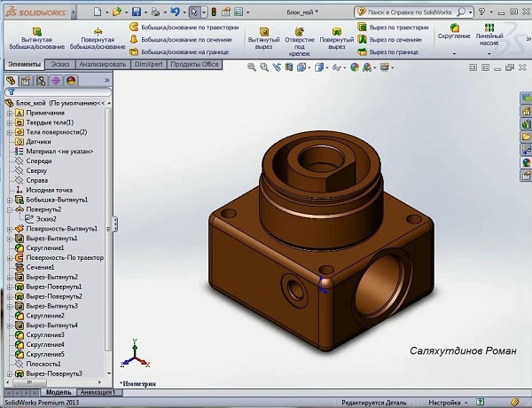This screenshot has height=408, width=532.
Task: Switch to the Эскиз tab
Action: click(60, 65)
